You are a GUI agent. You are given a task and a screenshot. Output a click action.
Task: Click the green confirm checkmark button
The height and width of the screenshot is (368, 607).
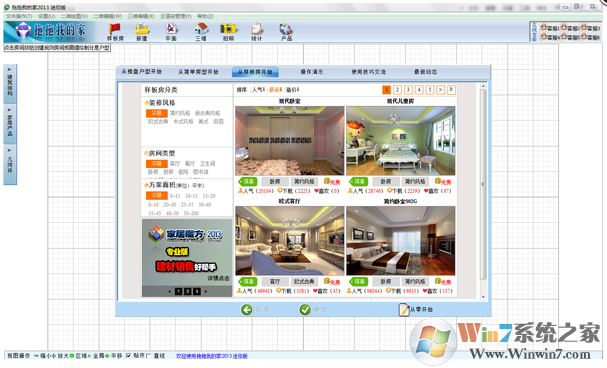[305, 310]
